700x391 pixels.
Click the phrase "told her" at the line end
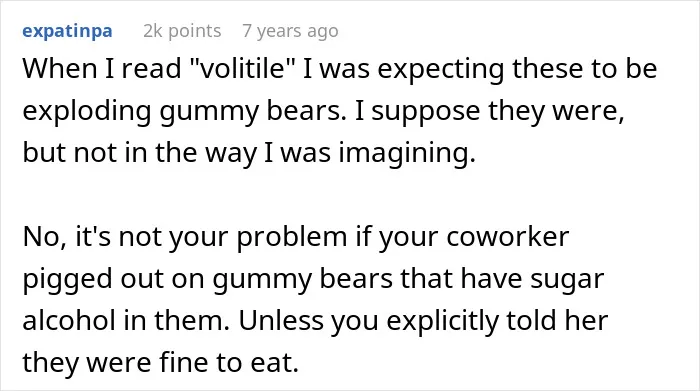click(x=557, y=320)
